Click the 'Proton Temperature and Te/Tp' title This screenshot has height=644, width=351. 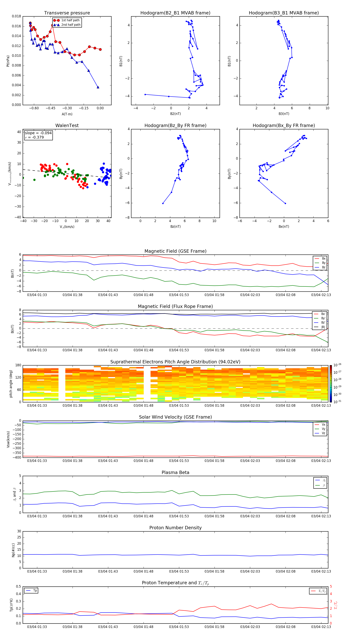point(175,583)
